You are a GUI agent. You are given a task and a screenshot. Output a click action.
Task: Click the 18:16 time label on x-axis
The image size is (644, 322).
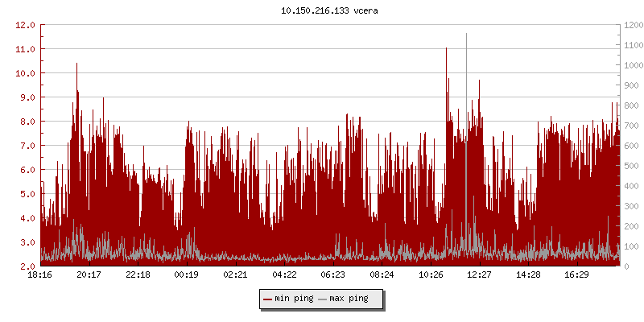coord(40,275)
